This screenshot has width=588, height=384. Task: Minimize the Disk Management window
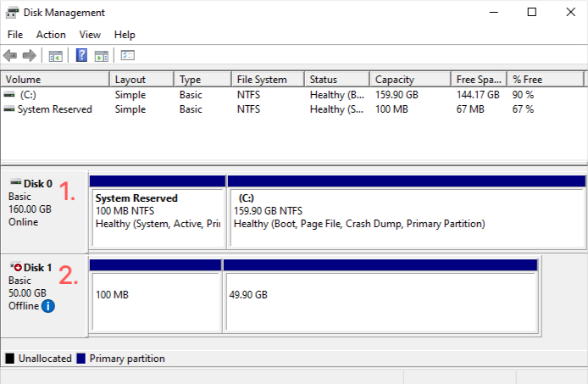(x=494, y=13)
